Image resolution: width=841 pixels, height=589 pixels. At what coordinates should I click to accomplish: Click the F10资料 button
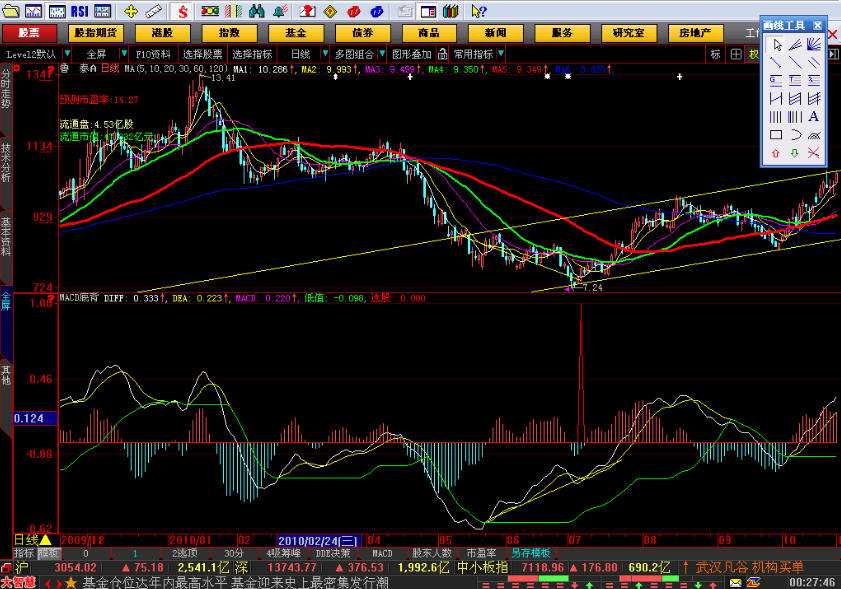point(153,54)
